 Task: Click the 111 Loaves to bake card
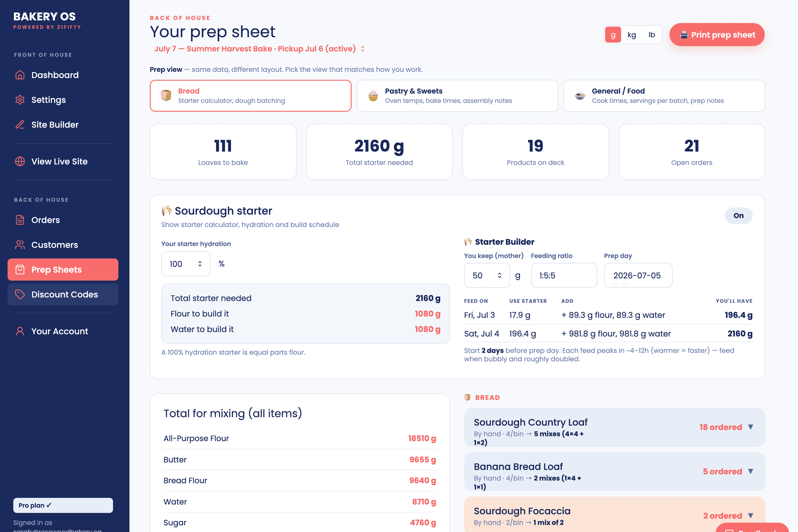point(223,152)
